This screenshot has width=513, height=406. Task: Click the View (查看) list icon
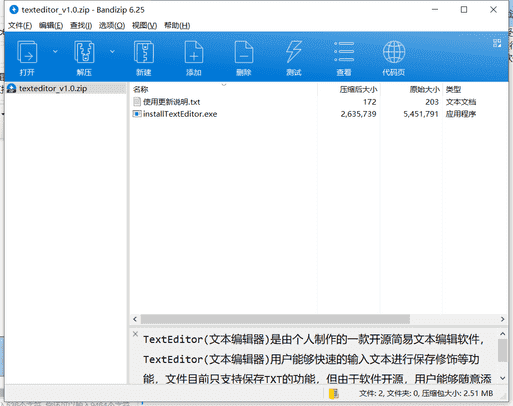pyautogui.click(x=344, y=52)
